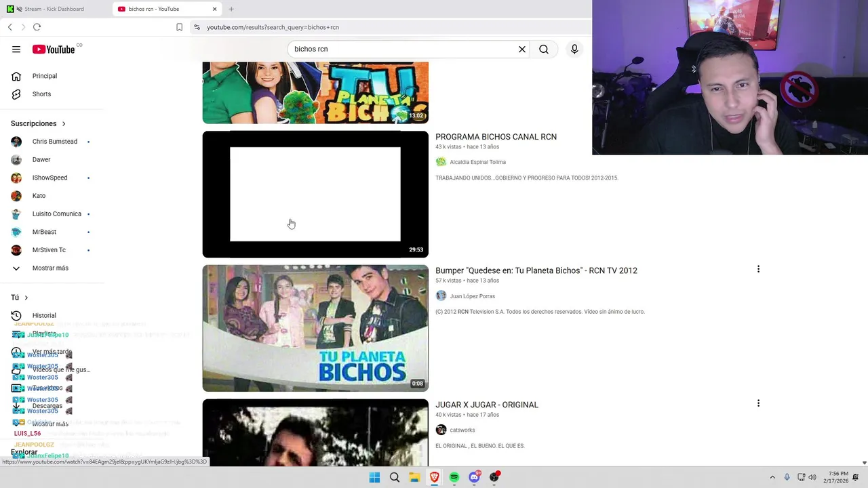
Task: Open options for JUGAR X JUGAR video
Action: pyautogui.click(x=758, y=403)
